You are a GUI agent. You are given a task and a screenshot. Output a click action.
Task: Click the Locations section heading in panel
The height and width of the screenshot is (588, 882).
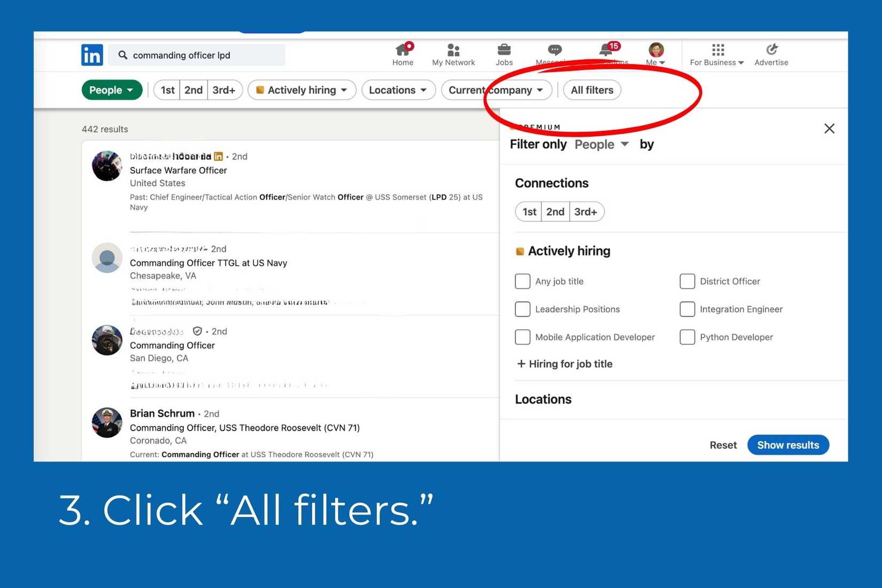(543, 399)
